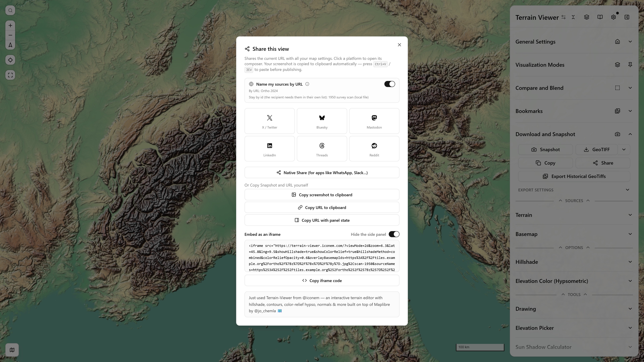
Task: Open the book documentation icon
Action: coord(600,17)
